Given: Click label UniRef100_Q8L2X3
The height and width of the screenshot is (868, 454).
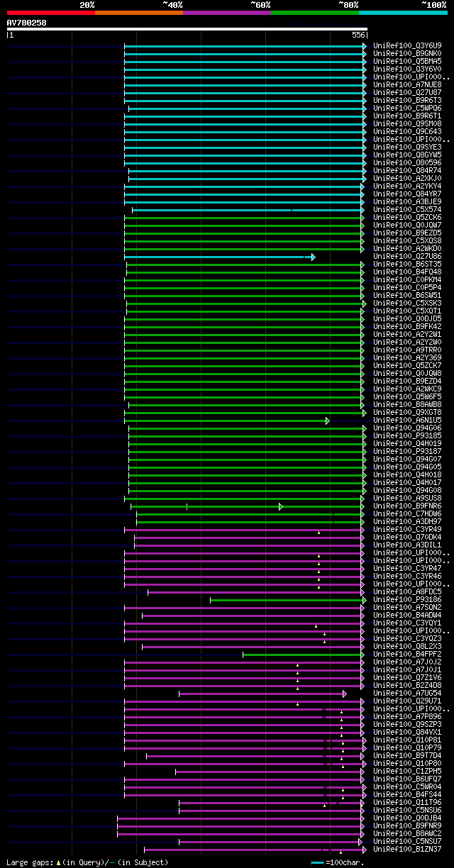Looking at the screenshot, I should pyautogui.click(x=408, y=646).
